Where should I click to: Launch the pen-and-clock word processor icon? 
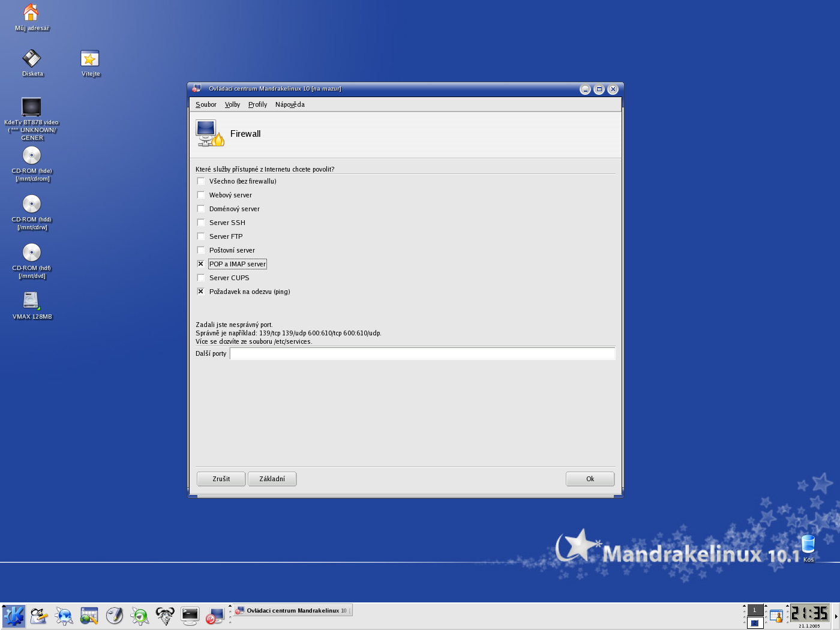(x=115, y=616)
